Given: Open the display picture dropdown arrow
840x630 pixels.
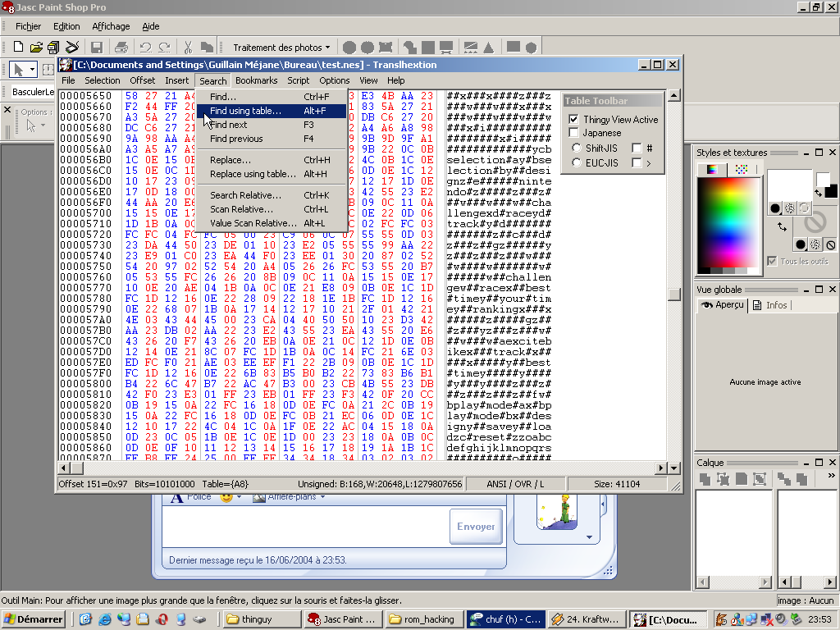Looking at the screenshot, I should pos(589,536).
